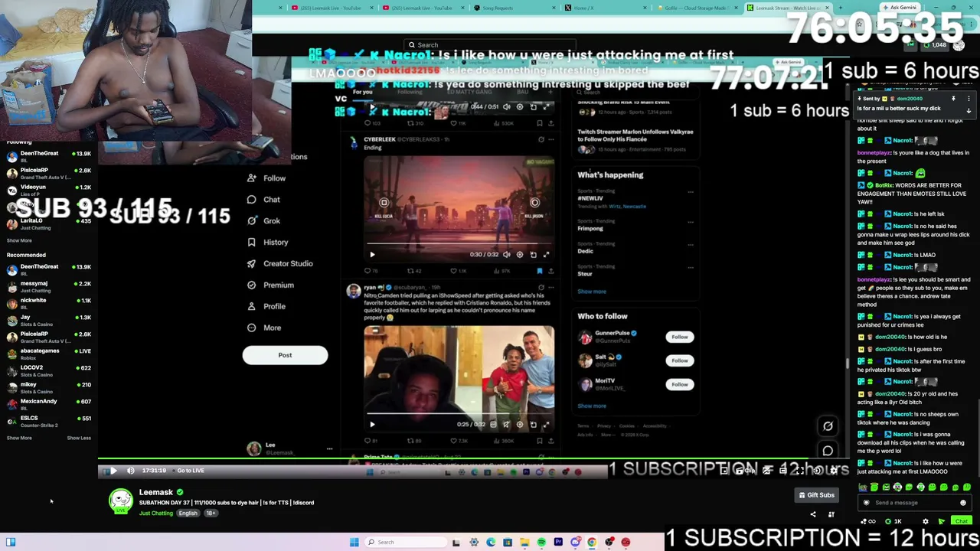Image resolution: width=980 pixels, height=551 pixels.
Task: Send chat message with Chat button
Action: (x=961, y=521)
